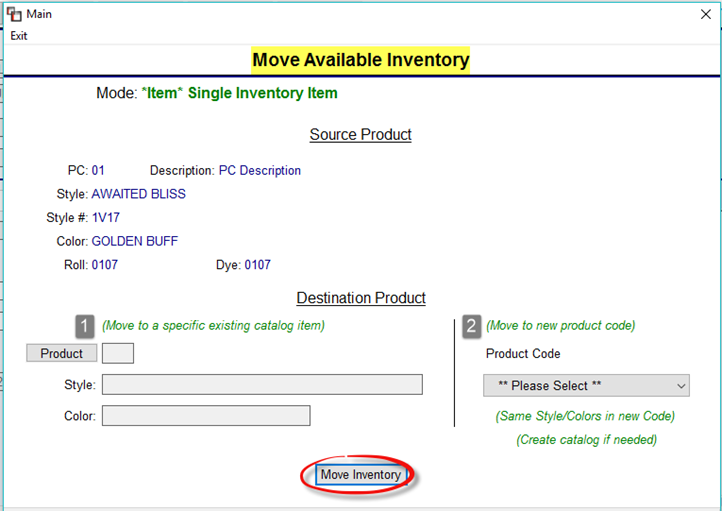Click the Source Product heading

(x=361, y=134)
